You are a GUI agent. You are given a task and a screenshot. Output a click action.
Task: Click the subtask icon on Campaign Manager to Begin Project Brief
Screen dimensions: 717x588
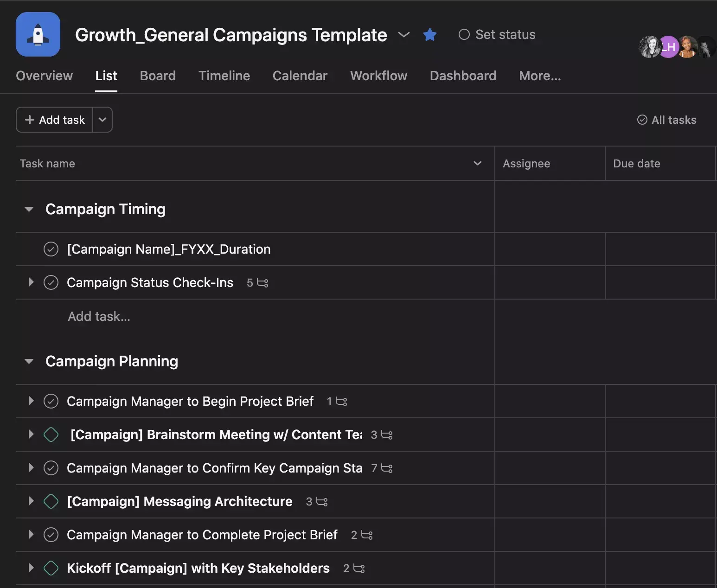click(340, 402)
